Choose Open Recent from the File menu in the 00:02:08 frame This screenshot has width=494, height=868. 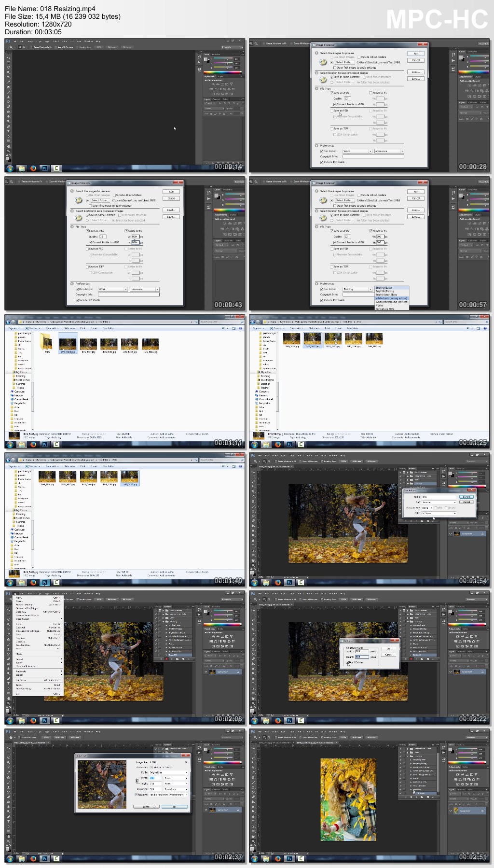pyautogui.click(x=38, y=619)
